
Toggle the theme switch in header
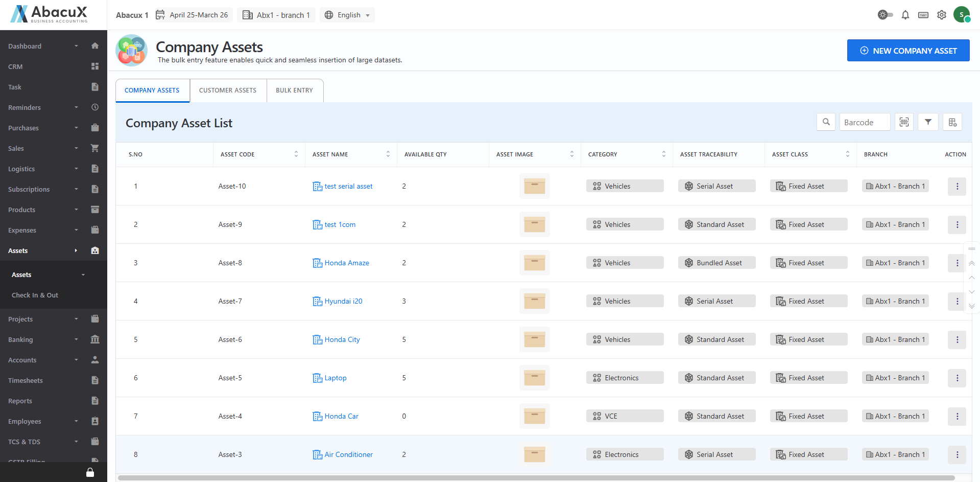coord(885,15)
